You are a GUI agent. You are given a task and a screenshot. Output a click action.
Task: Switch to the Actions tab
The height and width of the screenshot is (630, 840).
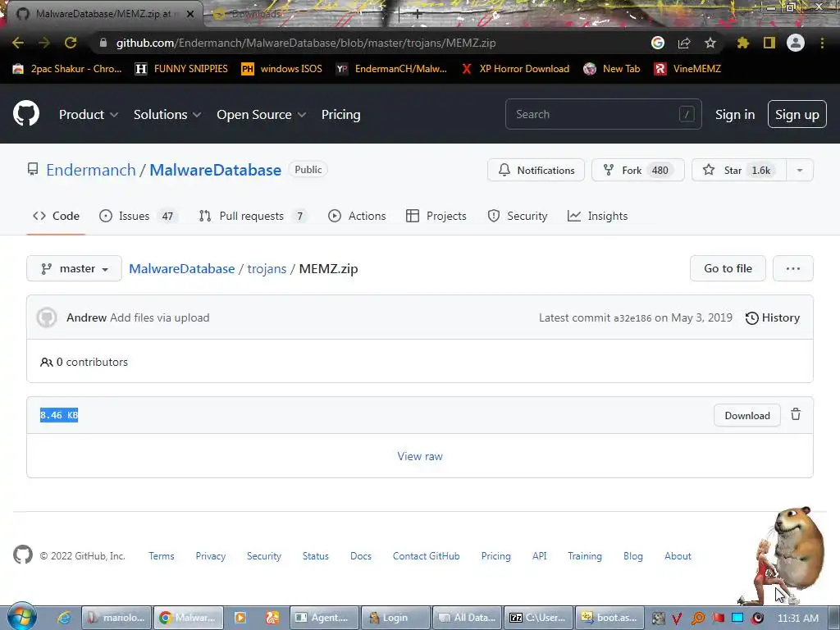coord(357,216)
